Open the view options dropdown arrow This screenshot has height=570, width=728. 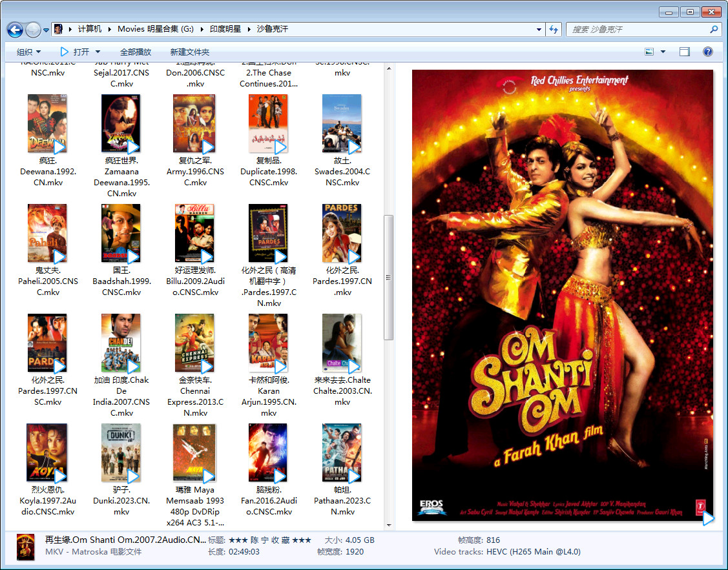663,52
